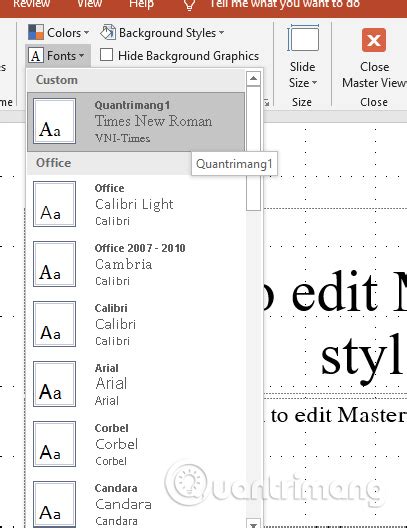Close Master View with the red X
Viewport: 407px width, 528px height.
coord(374,40)
